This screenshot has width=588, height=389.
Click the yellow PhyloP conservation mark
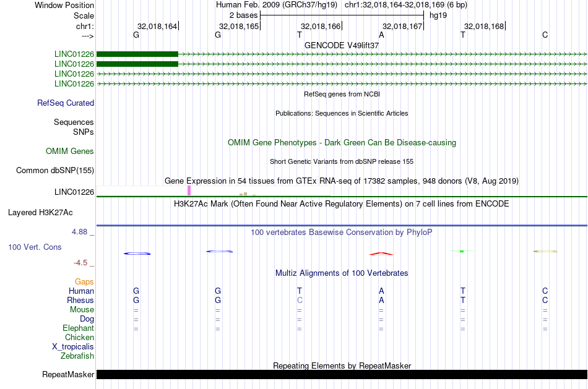[x=545, y=252]
